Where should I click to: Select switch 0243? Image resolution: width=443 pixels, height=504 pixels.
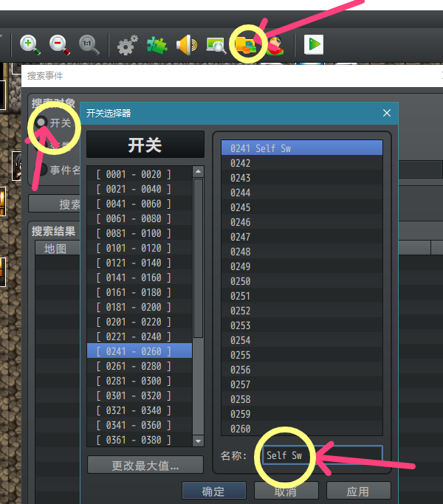(x=302, y=178)
